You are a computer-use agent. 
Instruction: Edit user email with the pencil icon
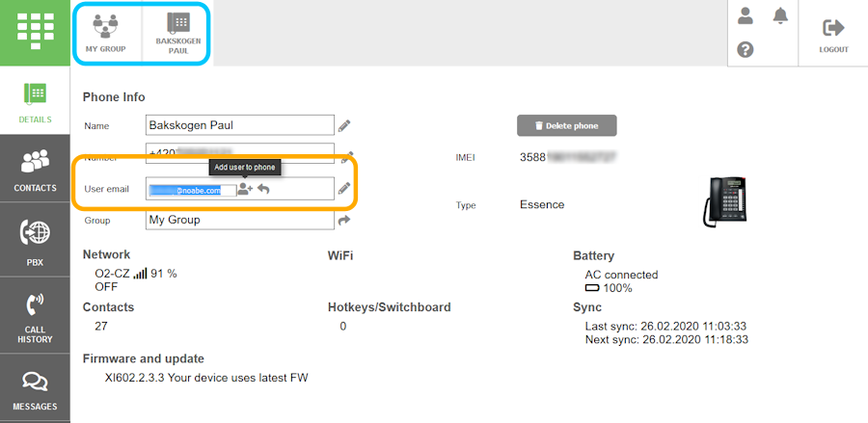(x=344, y=189)
